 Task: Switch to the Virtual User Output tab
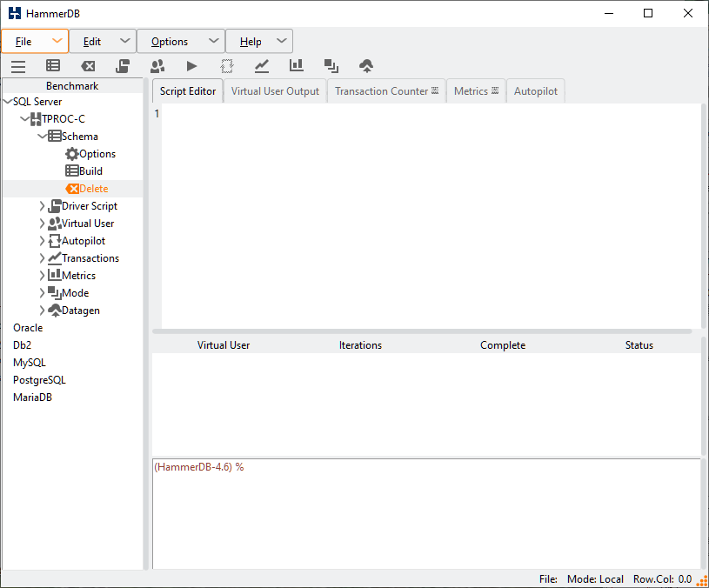click(x=275, y=91)
